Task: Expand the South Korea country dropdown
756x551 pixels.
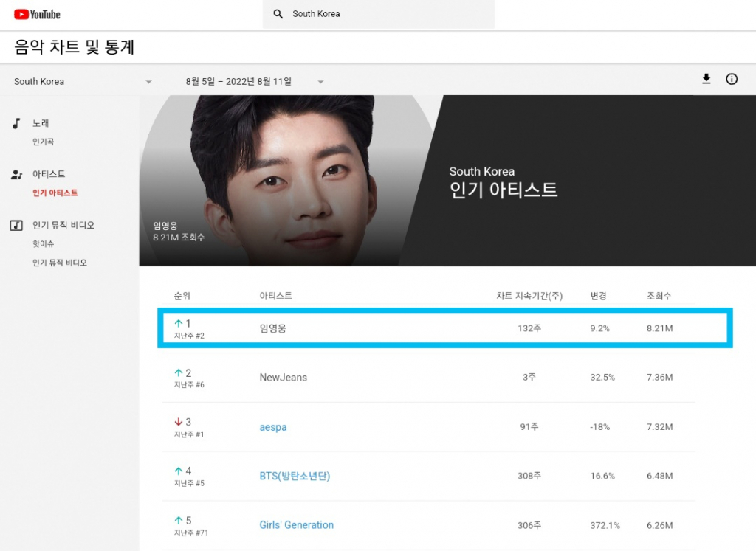Action: [x=148, y=82]
